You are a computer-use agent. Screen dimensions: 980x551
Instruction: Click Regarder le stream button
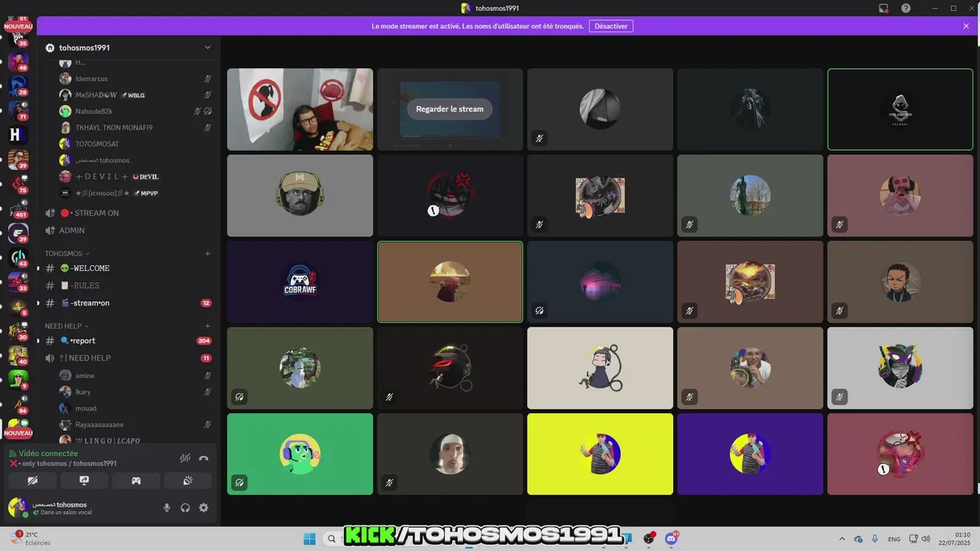[x=449, y=109]
